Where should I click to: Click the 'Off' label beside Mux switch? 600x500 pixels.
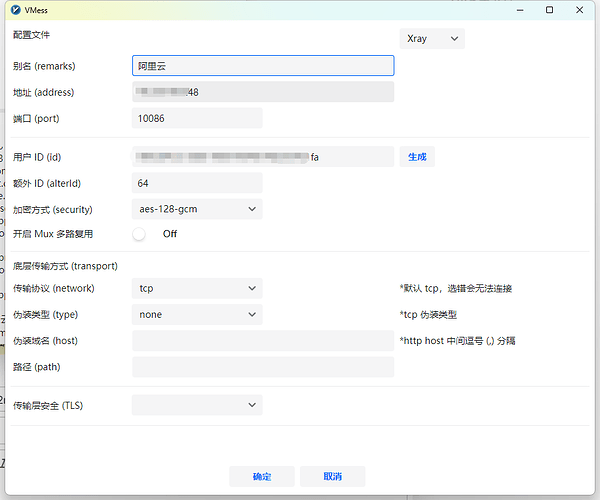170,234
